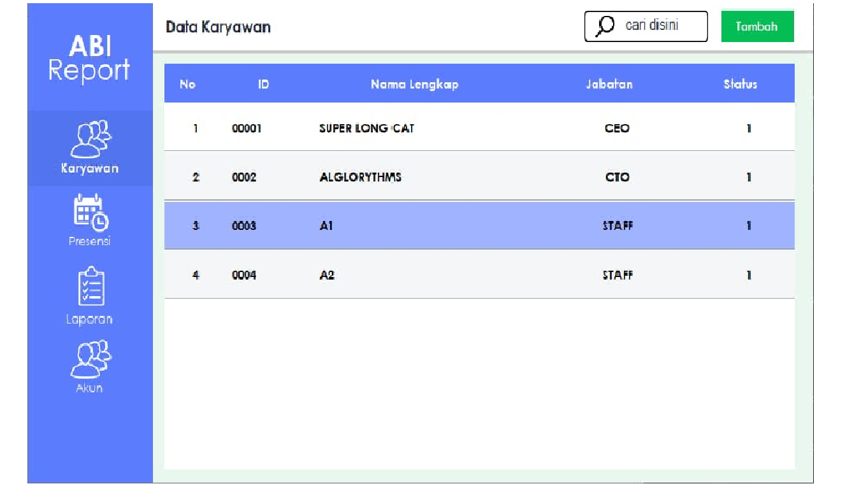Screen dimensions: 868x484
Task: Open the Akun users icon
Action: [90, 359]
